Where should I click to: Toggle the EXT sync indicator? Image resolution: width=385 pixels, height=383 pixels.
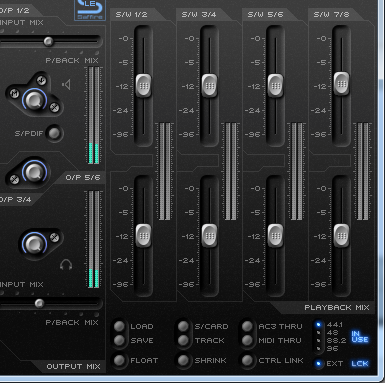tap(318, 363)
